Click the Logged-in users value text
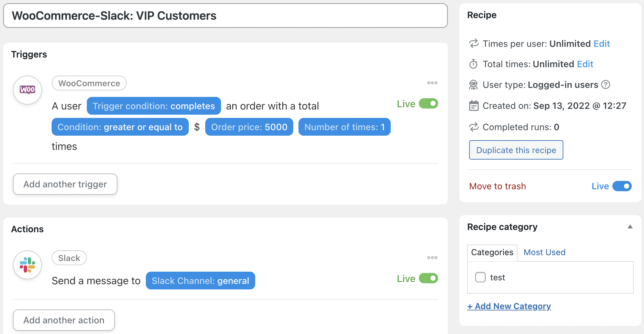 click(563, 85)
